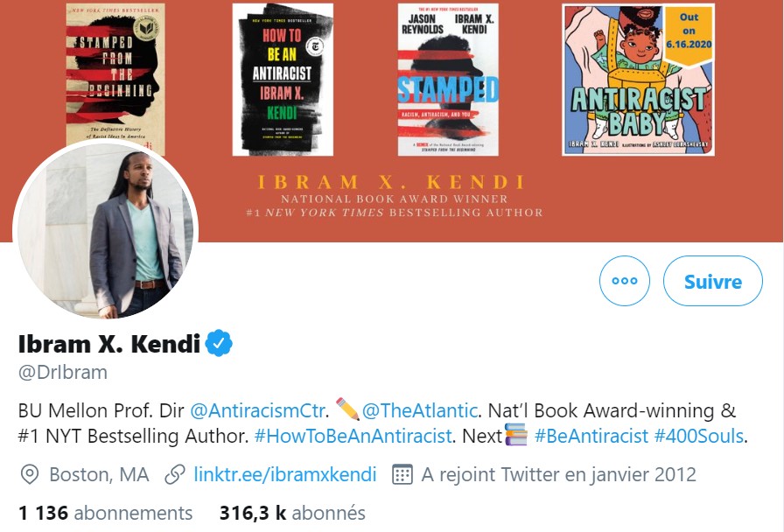Screen dimensions: 784x532
Task: Click the Stamped From The Beginning cover
Action: [115, 75]
